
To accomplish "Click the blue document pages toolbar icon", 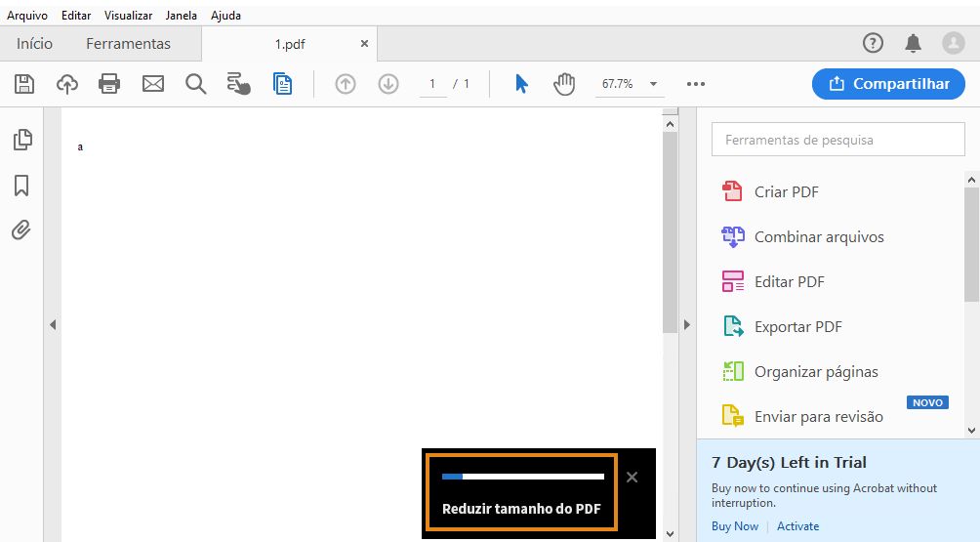I will (282, 84).
